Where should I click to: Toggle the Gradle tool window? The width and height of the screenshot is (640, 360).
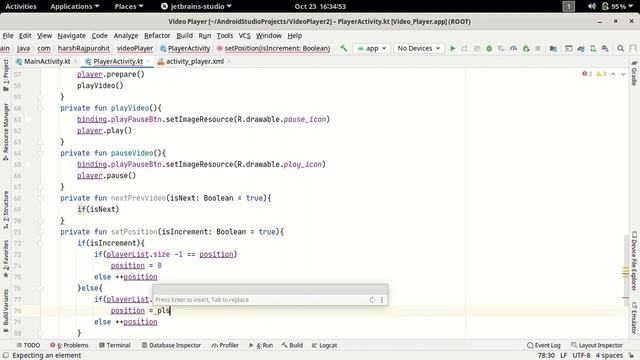[634, 73]
